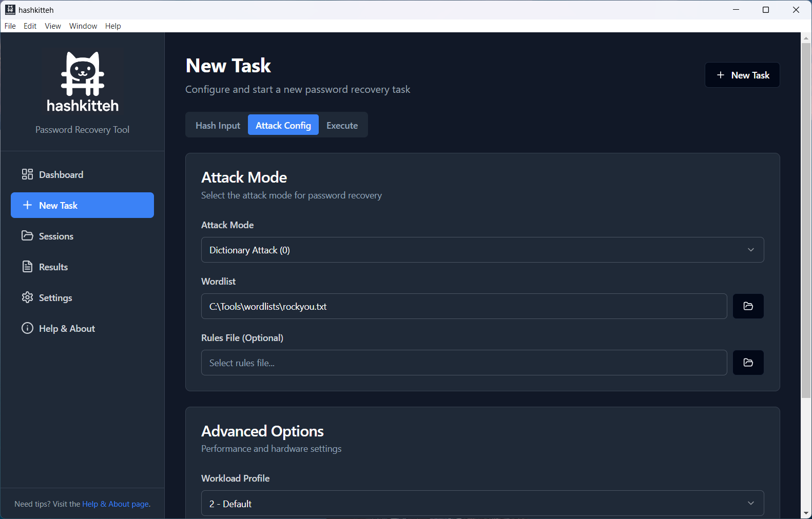Expand the Attack Mode dropdown
Image resolution: width=812 pixels, height=519 pixels.
482,250
